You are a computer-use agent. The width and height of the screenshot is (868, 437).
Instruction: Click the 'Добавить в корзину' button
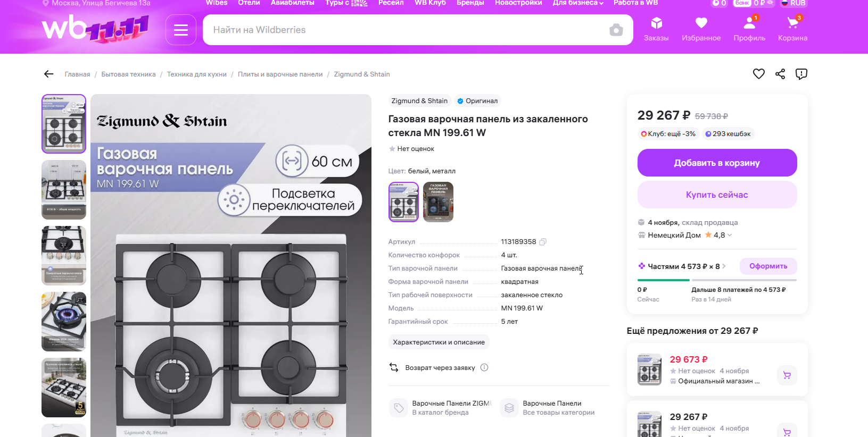pyautogui.click(x=717, y=163)
